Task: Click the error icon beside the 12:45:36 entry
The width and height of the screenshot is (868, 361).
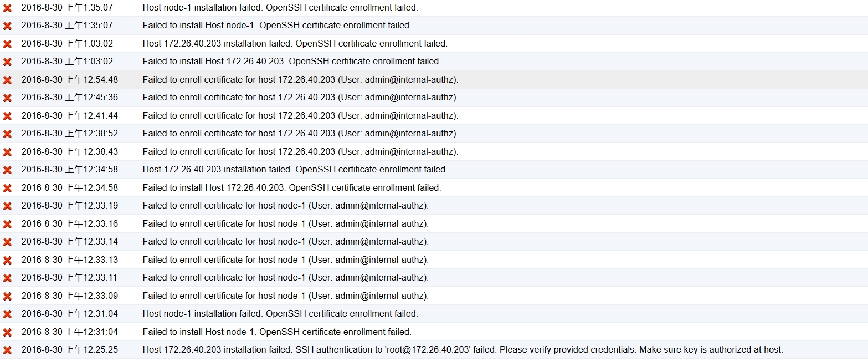Action: tap(7, 98)
